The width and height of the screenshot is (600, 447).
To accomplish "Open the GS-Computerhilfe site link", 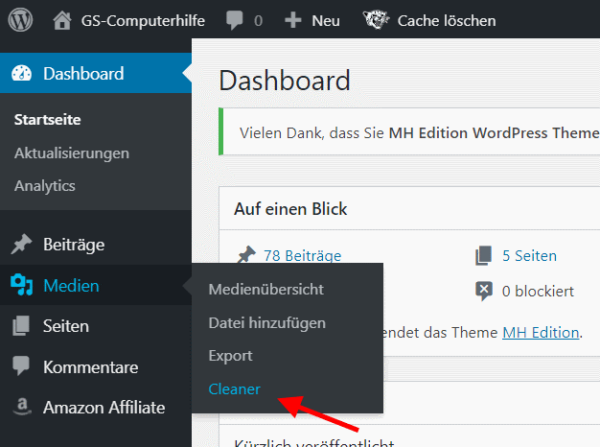I will pos(143,21).
